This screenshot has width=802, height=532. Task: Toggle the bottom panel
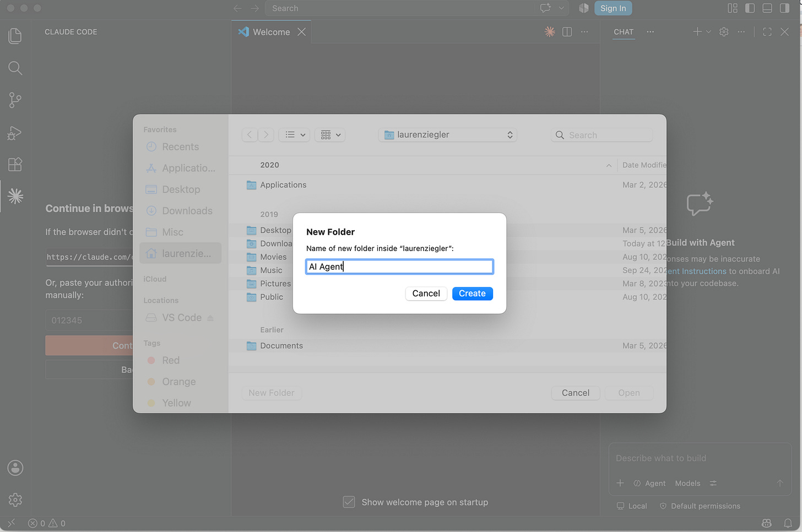click(767, 8)
